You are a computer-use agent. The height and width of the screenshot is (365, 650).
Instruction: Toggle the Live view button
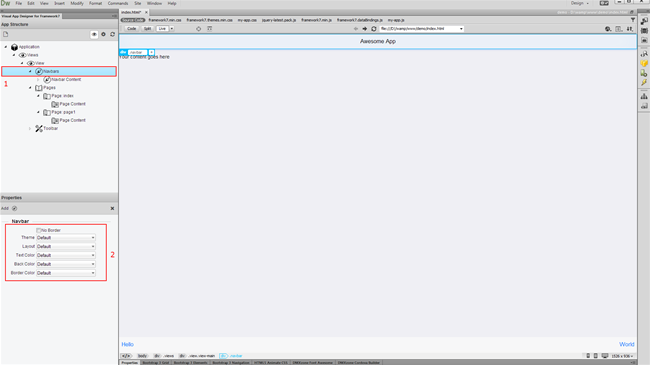(162, 29)
